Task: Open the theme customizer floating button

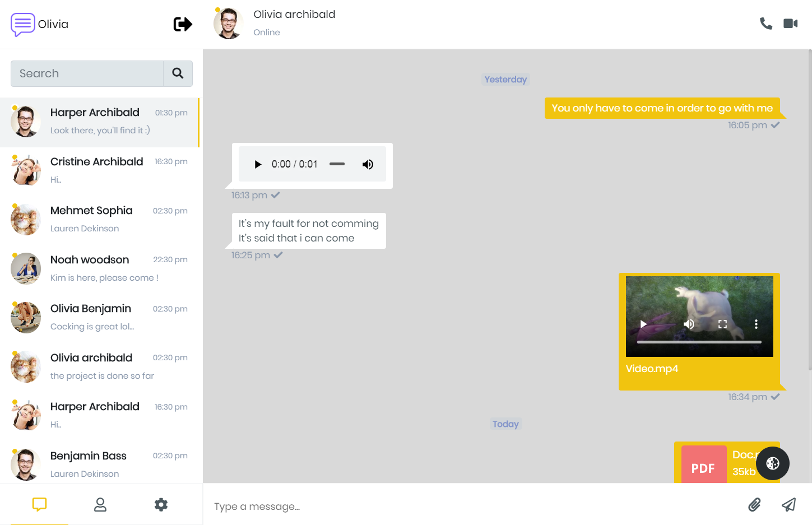Action: [x=772, y=463]
